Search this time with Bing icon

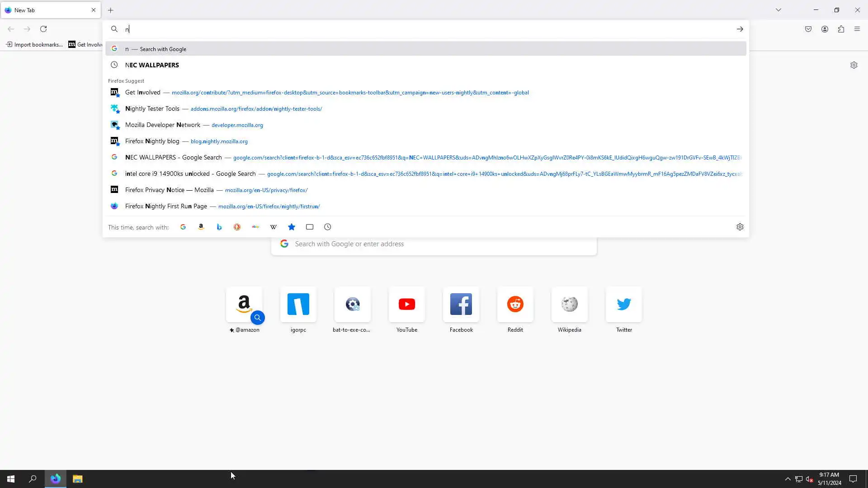pos(219,227)
